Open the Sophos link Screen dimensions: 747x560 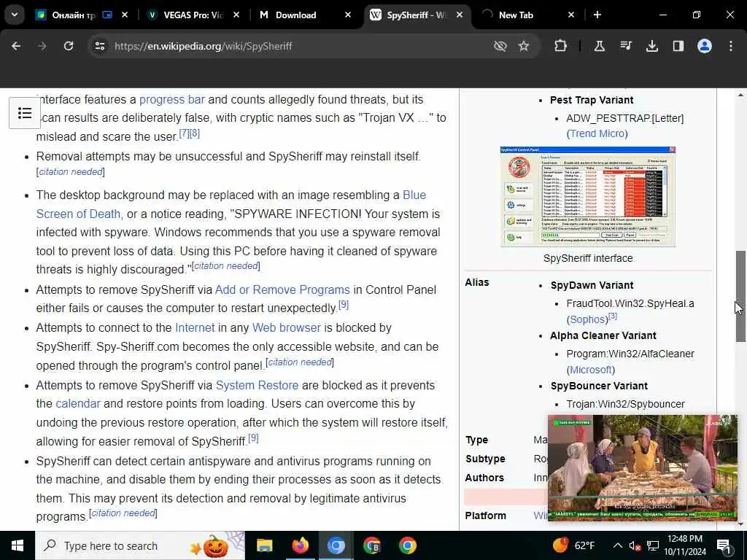click(x=589, y=319)
